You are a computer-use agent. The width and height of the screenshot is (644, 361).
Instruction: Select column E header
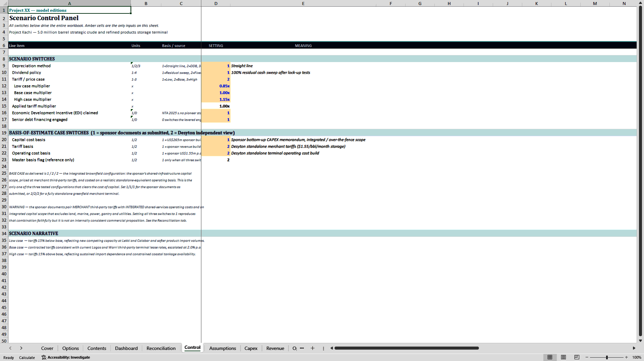(x=303, y=3)
